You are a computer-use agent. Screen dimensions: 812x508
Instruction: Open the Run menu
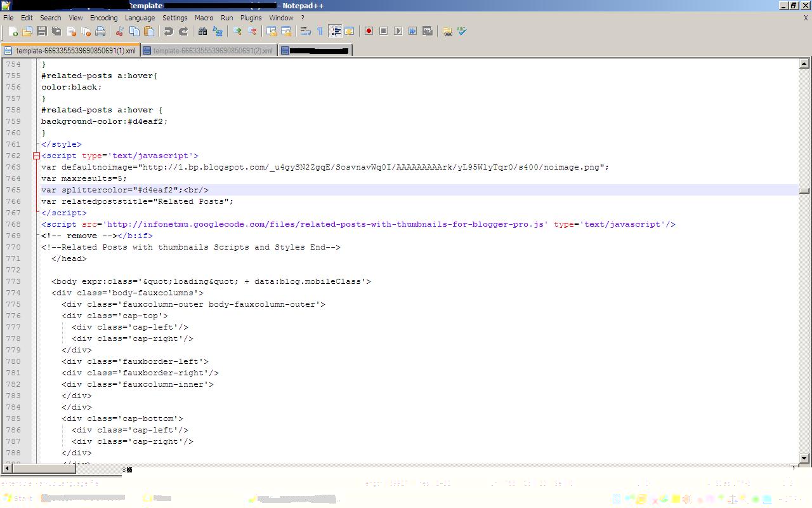point(227,18)
